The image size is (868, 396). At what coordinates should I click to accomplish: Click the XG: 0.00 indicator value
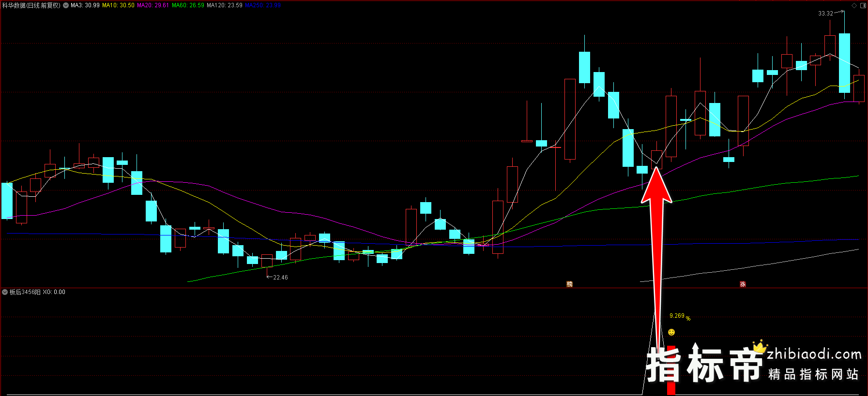[x=54, y=292]
